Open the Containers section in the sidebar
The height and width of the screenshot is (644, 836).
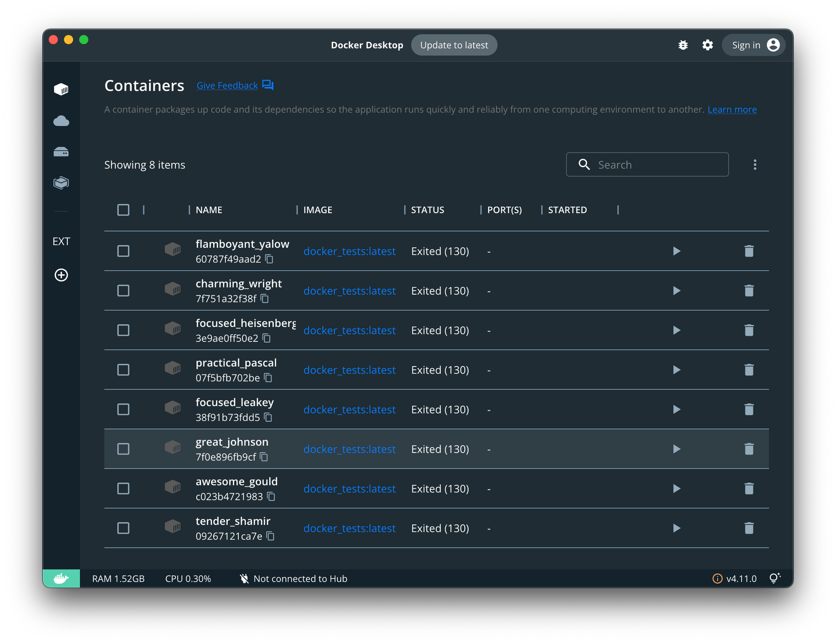pyautogui.click(x=61, y=89)
